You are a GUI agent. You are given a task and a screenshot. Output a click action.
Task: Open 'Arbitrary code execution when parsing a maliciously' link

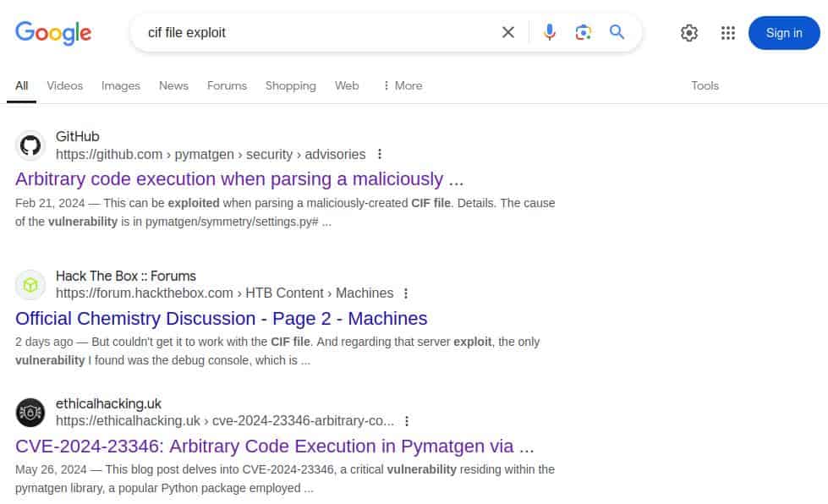(x=239, y=179)
